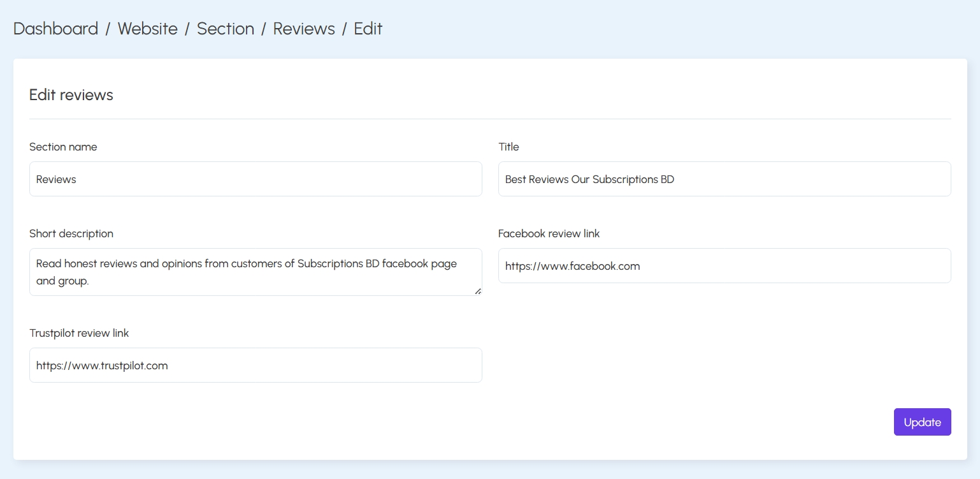Click the 'Edit reviews' heading
980x479 pixels.
tap(71, 95)
